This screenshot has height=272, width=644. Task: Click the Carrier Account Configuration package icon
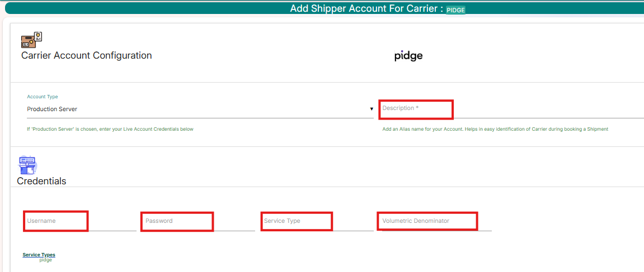coord(31,40)
